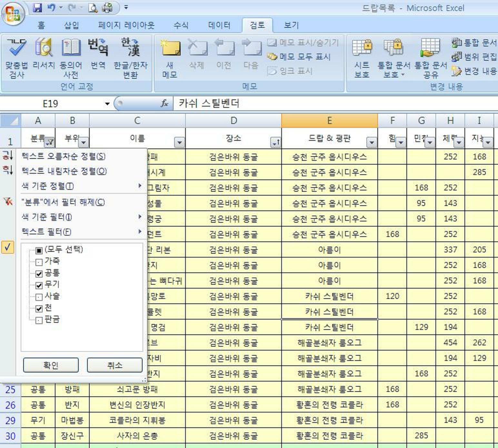Screen dimensions: 498x448
Task: Insert a new memo with 새 메모
Action: click(170, 57)
